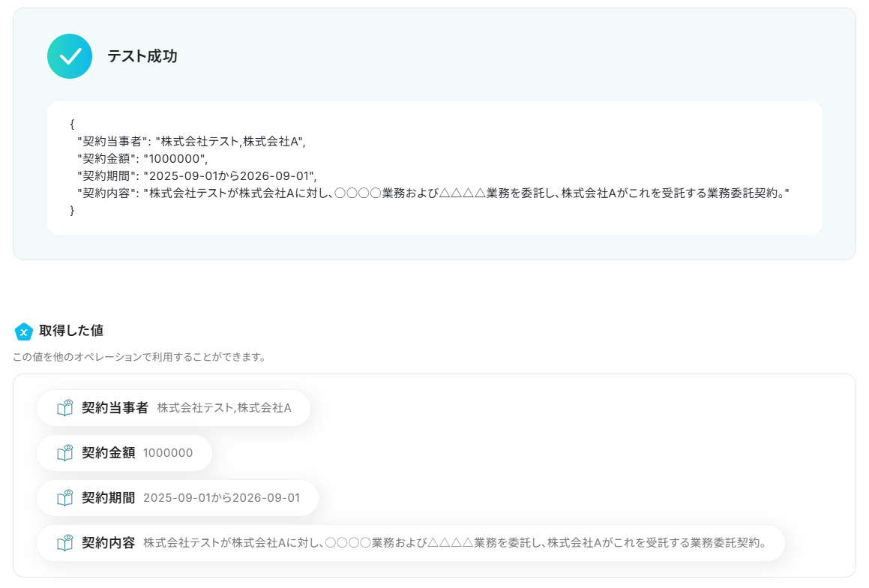Click the value 2025-09-01から2026-09-01 in the chip
Screen dimensions: 869x588
(222, 498)
